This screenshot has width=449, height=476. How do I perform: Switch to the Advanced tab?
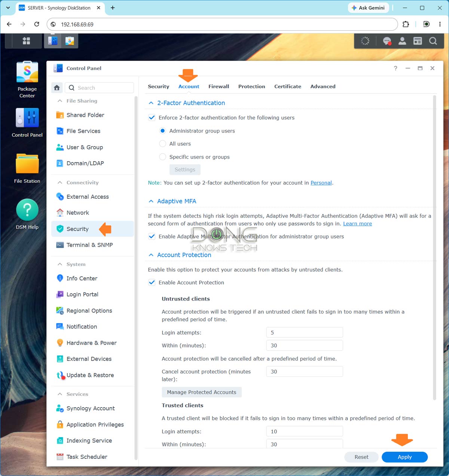click(x=323, y=86)
